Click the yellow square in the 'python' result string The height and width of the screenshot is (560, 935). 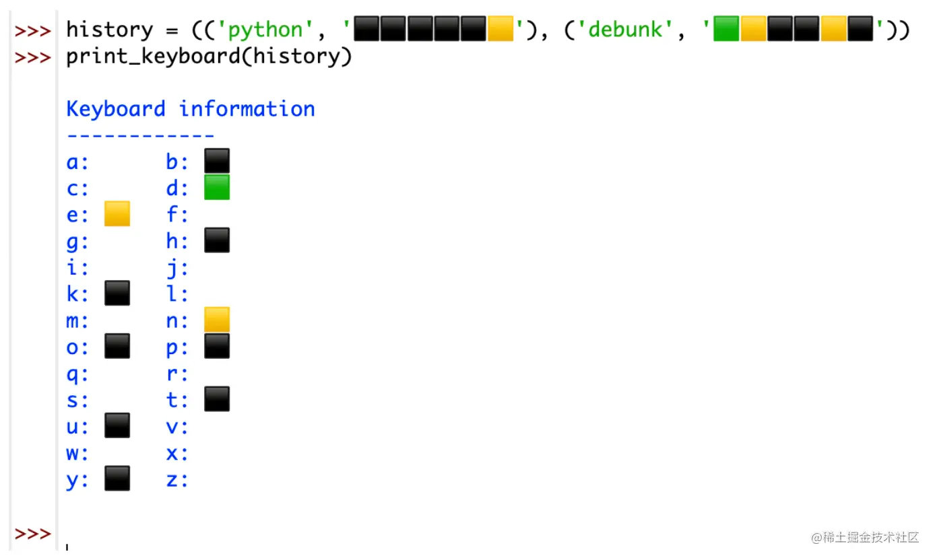click(501, 30)
